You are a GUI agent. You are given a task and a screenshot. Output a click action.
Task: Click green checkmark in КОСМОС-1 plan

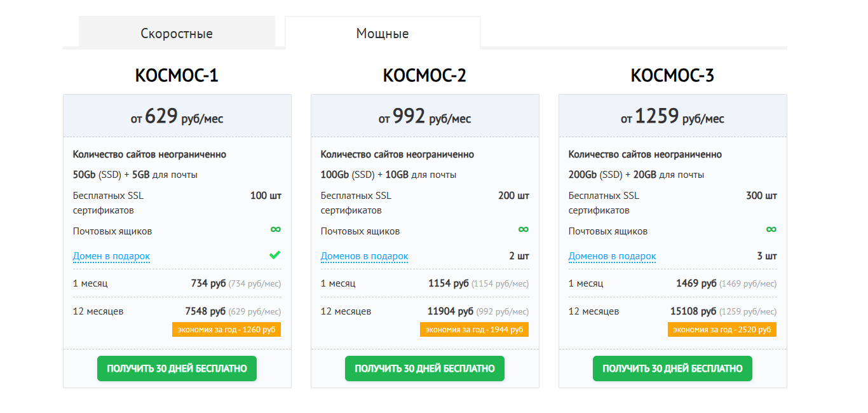(x=275, y=255)
